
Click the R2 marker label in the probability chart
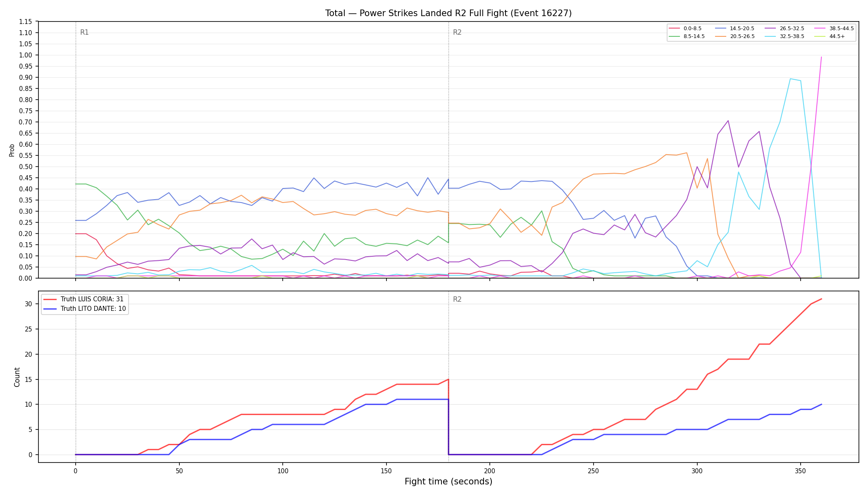457,32
